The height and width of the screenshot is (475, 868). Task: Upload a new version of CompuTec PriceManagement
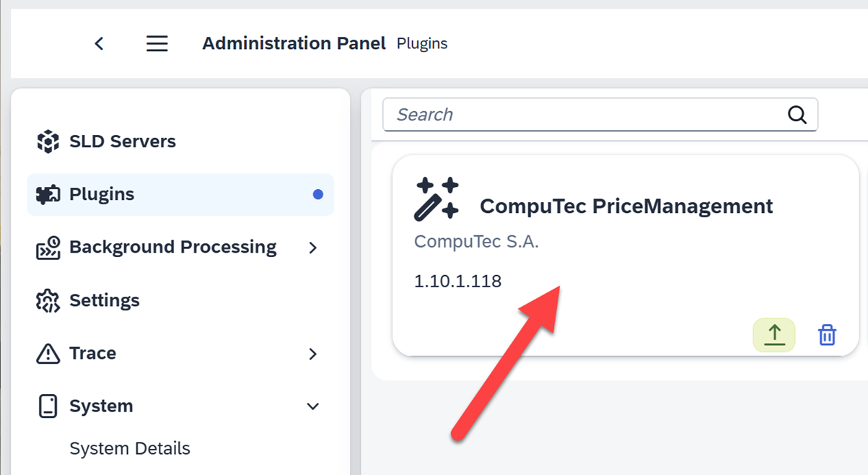coord(773,334)
